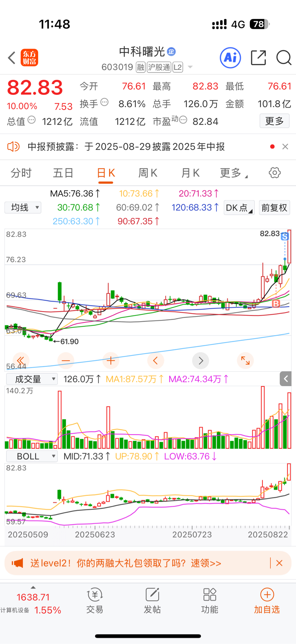
Task: Toggle the DK点 signal button
Action: pyautogui.click(x=239, y=207)
